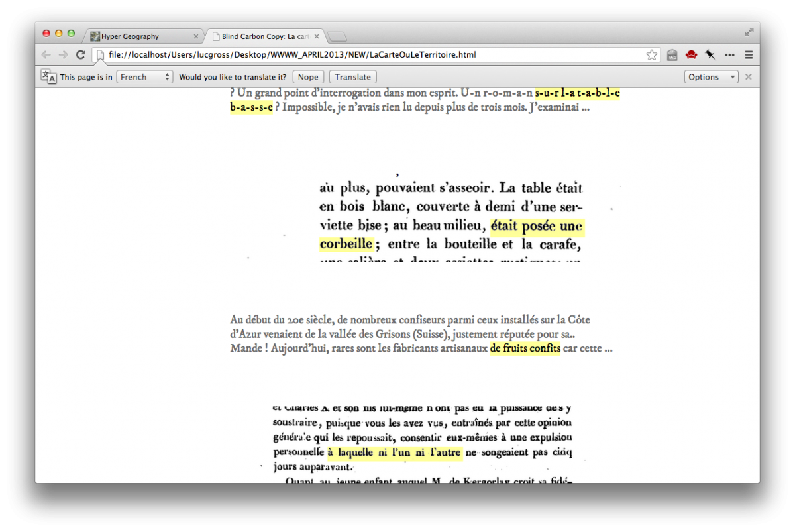Open the Chrome hamburger menu

point(749,55)
